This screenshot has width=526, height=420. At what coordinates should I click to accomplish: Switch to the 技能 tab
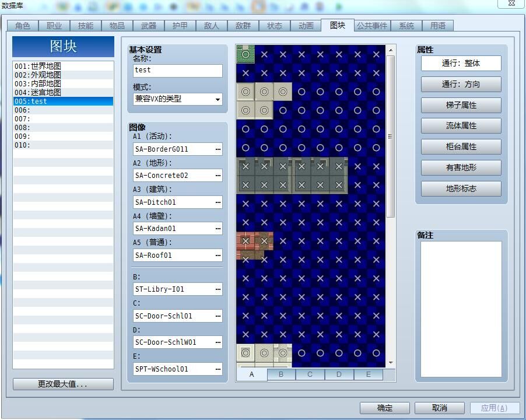click(86, 26)
